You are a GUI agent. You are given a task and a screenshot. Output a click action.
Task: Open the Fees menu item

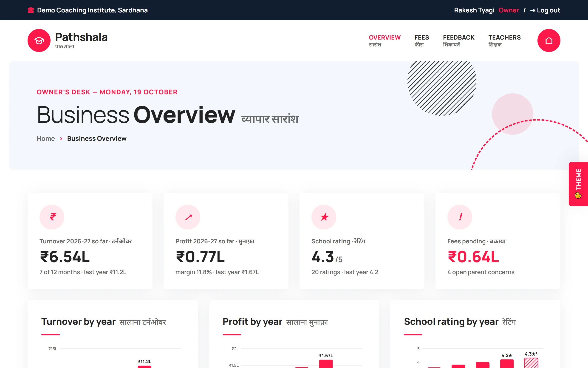(421, 40)
